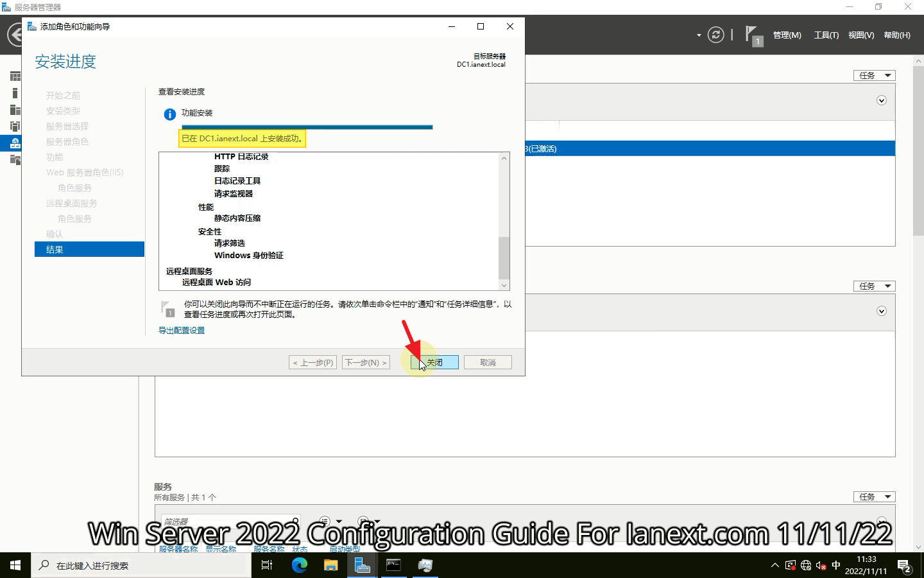Click the back arrow in Server Manager
Image resolution: width=924 pixels, height=578 pixels.
pos(15,35)
